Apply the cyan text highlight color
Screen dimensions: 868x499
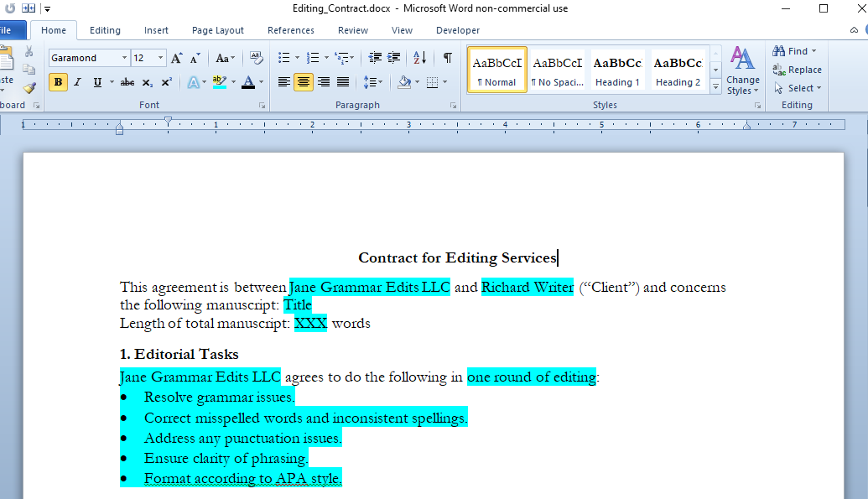coord(220,82)
